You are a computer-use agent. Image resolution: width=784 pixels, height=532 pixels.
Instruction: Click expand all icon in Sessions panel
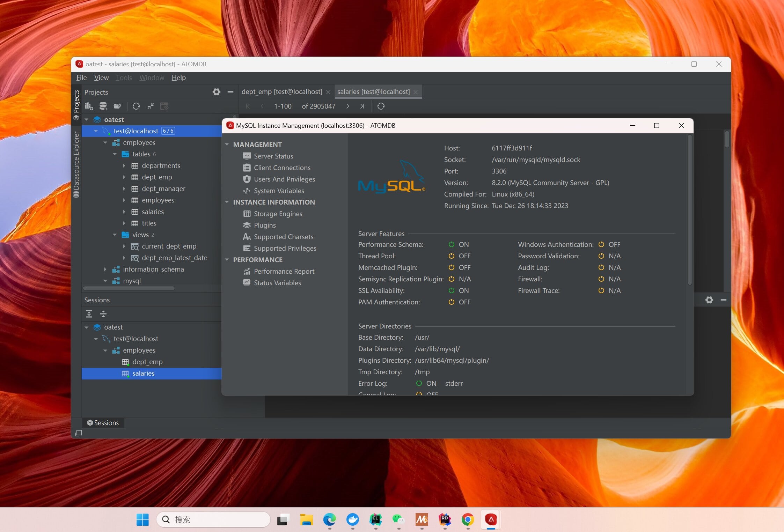coord(89,314)
